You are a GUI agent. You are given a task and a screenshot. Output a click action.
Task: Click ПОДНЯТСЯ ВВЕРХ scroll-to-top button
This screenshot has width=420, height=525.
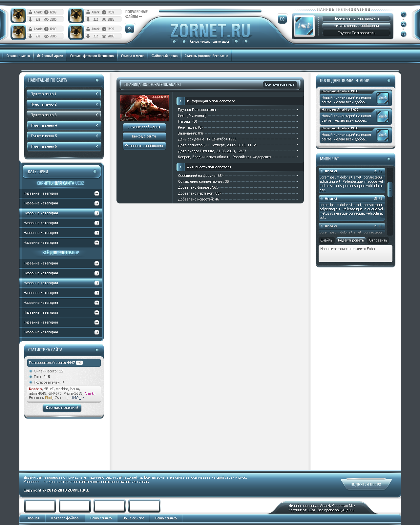tap(366, 484)
